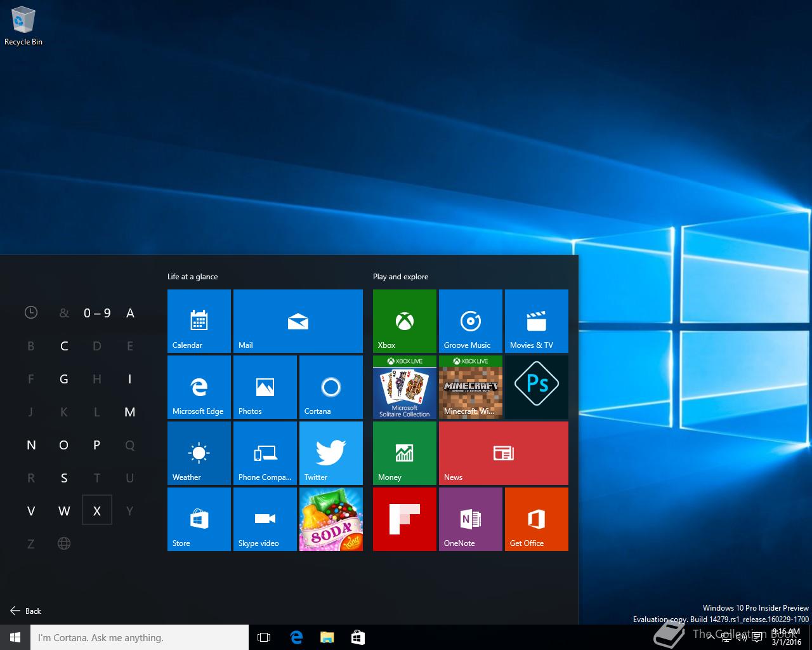Jump to apps starting with I
Image resolution: width=812 pixels, height=650 pixels.
(x=130, y=379)
